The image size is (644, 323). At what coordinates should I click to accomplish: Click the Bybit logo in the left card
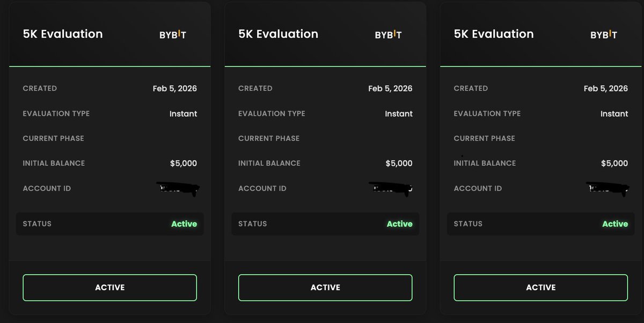pos(173,34)
